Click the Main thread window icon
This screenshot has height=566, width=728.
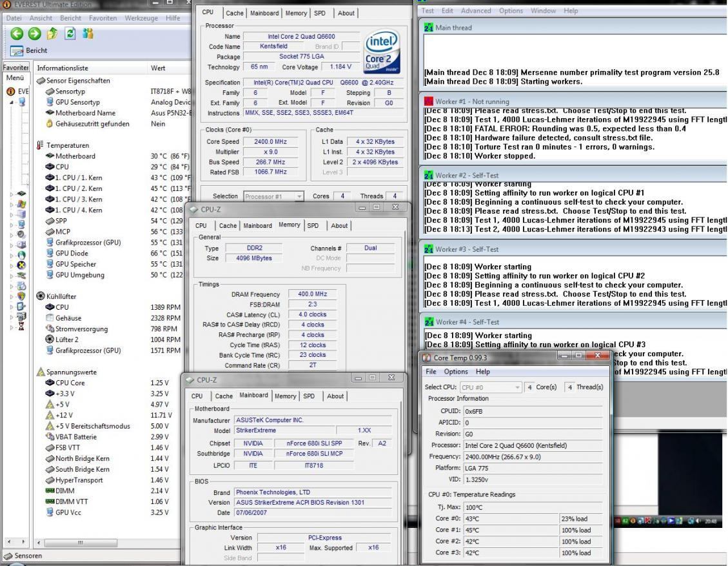[x=428, y=28]
